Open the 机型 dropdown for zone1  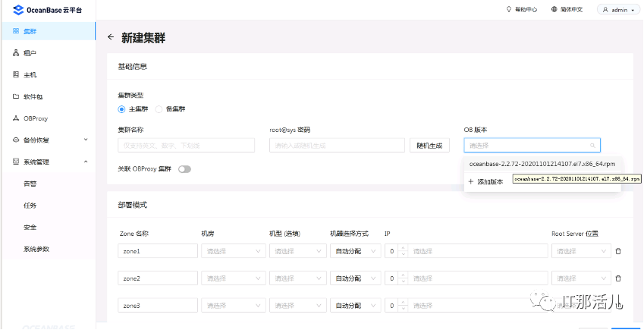[298, 250]
